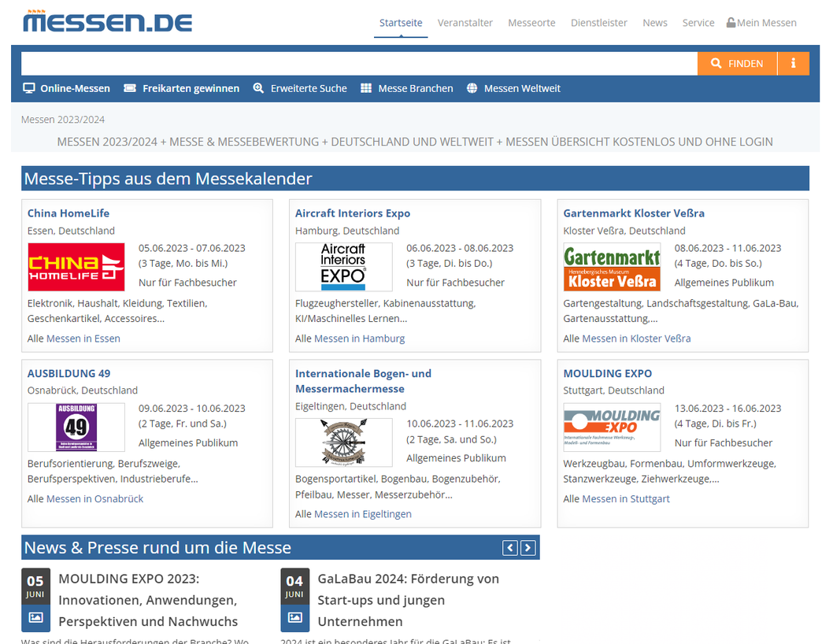Open MOULDING EXPO 2023 news headline

[x=148, y=600]
